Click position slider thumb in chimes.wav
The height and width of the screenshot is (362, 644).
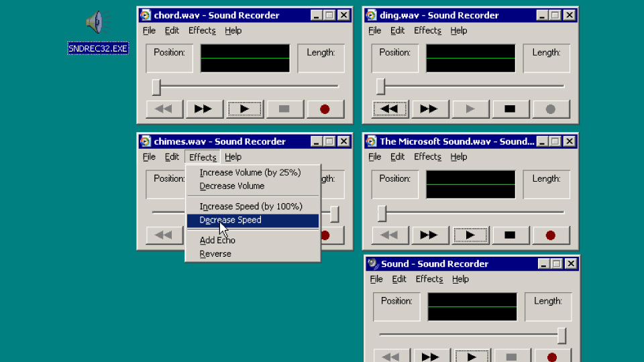[334, 214]
